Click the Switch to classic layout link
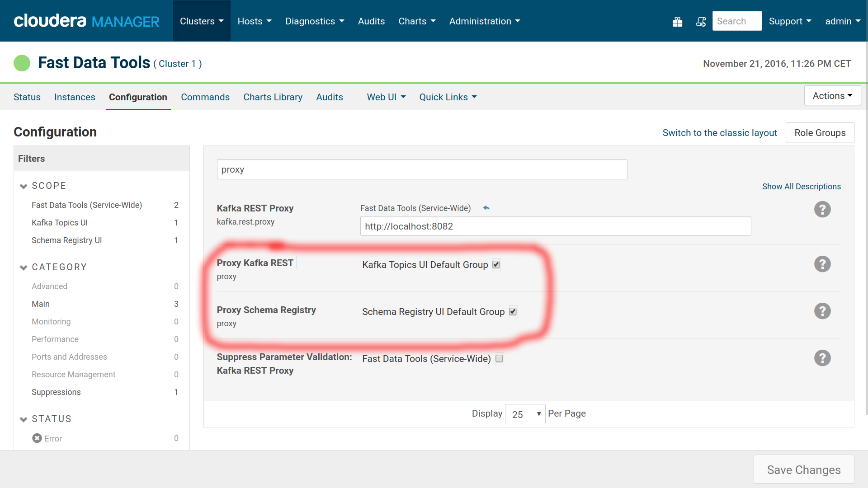The image size is (868, 488). [x=720, y=132]
